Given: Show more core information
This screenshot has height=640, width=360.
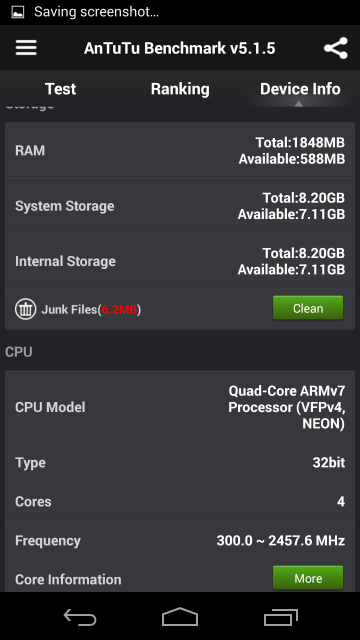Looking at the screenshot, I should (308, 578).
